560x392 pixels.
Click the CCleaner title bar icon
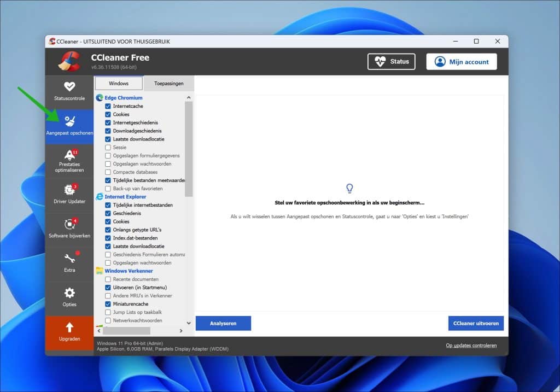(52, 42)
